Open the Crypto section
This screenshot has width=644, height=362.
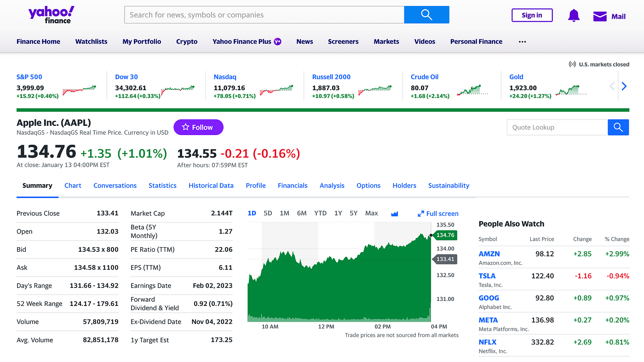click(x=187, y=41)
